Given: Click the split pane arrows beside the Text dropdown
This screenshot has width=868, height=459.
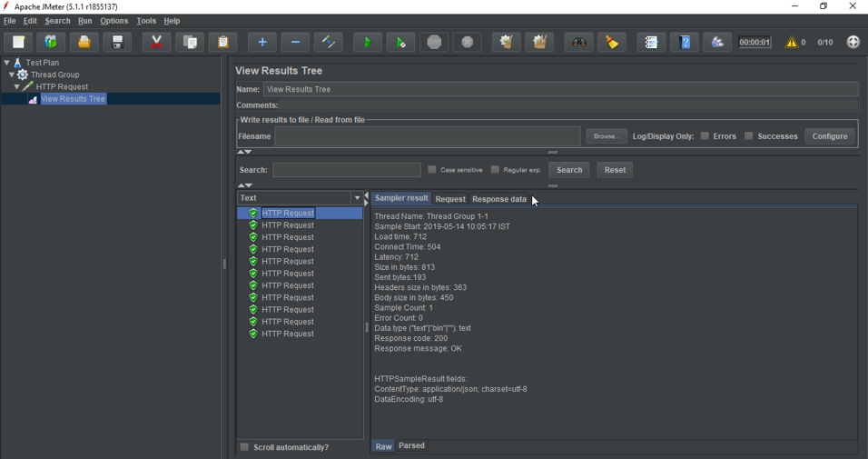Looking at the screenshot, I should click(366, 199).
